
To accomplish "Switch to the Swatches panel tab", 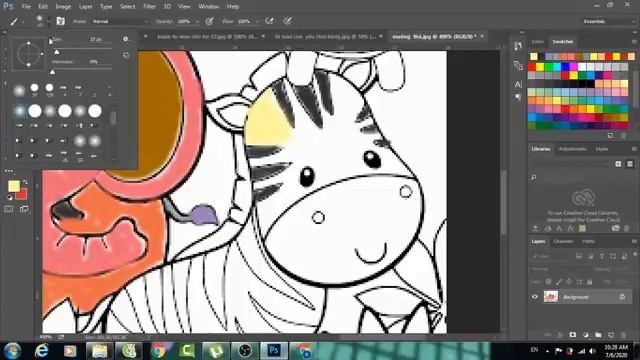I will 562,42.
